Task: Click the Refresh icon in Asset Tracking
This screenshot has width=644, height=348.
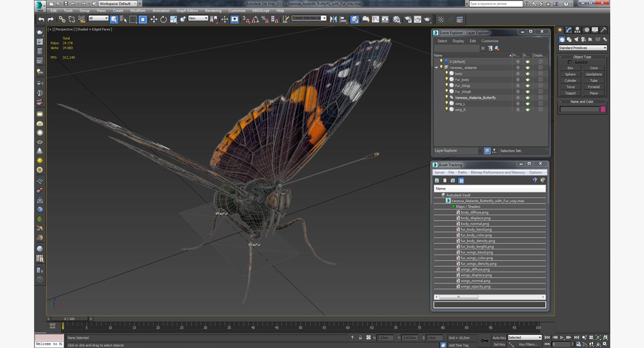Action: pyautogui.click(x=437, y=180)
